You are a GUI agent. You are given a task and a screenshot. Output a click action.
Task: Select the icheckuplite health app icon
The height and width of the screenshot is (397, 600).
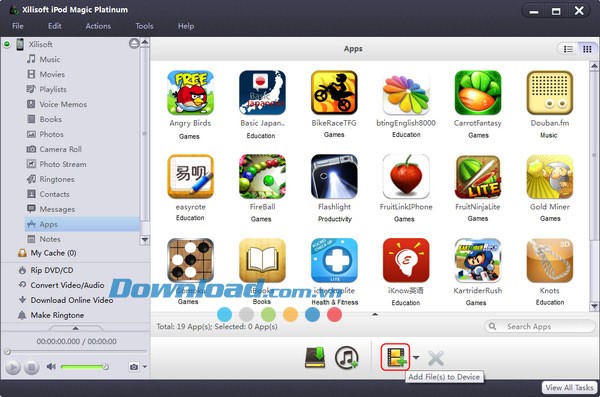334,260
